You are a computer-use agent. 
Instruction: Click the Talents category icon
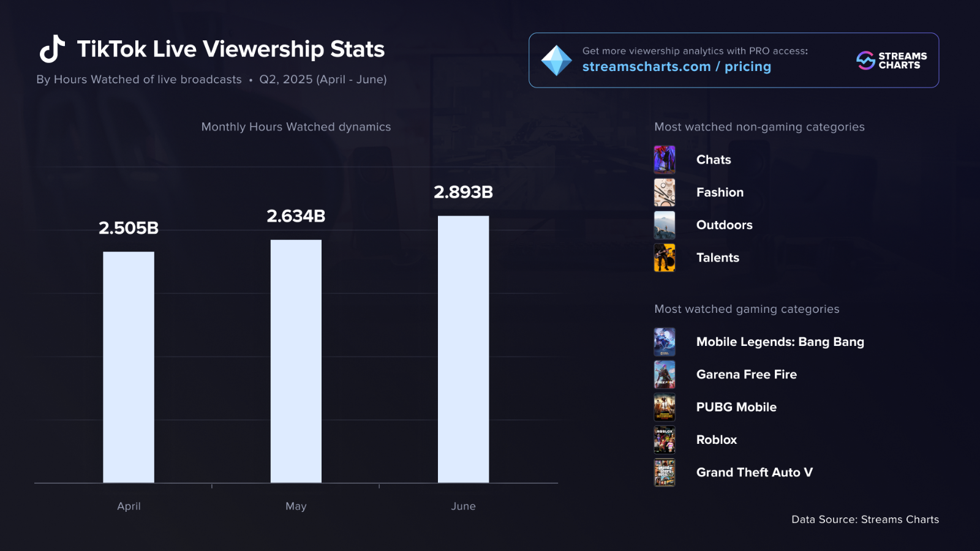pyautogui.click(x=665, y=258)
